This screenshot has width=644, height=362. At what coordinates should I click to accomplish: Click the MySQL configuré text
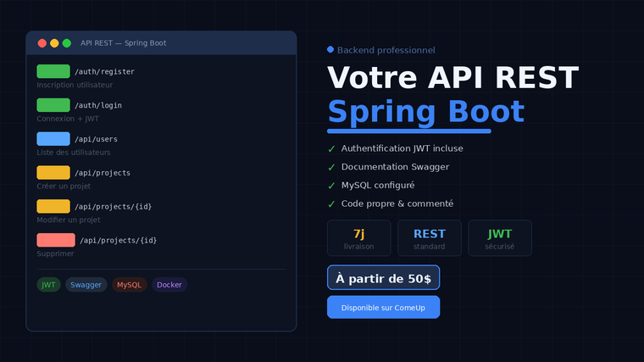coord(378,186)
